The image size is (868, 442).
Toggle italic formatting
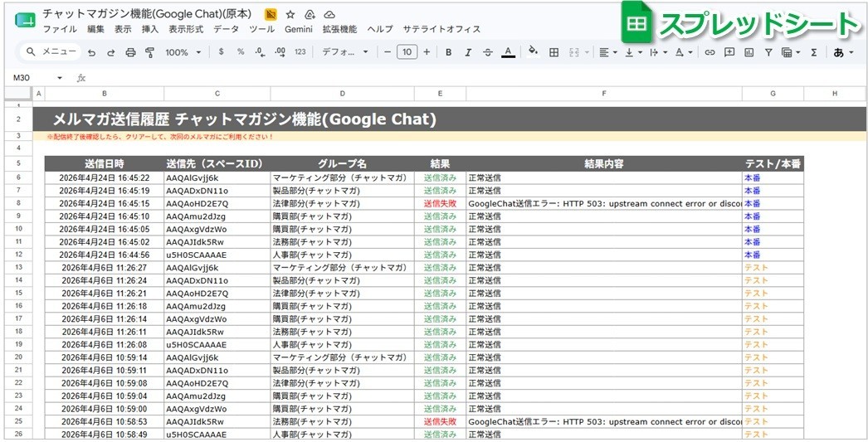pyautogui.click(x=468, y=52)
